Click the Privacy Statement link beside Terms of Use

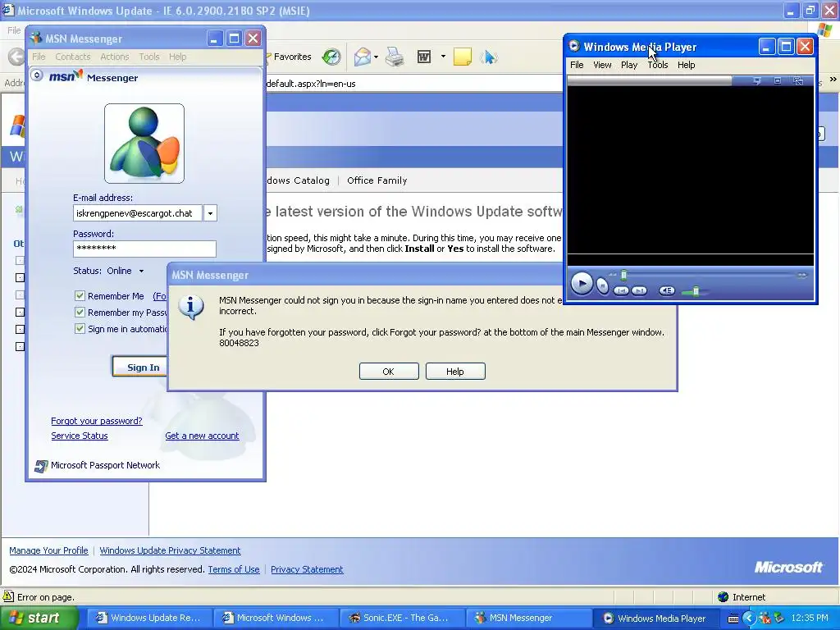(x=307, y=569)
